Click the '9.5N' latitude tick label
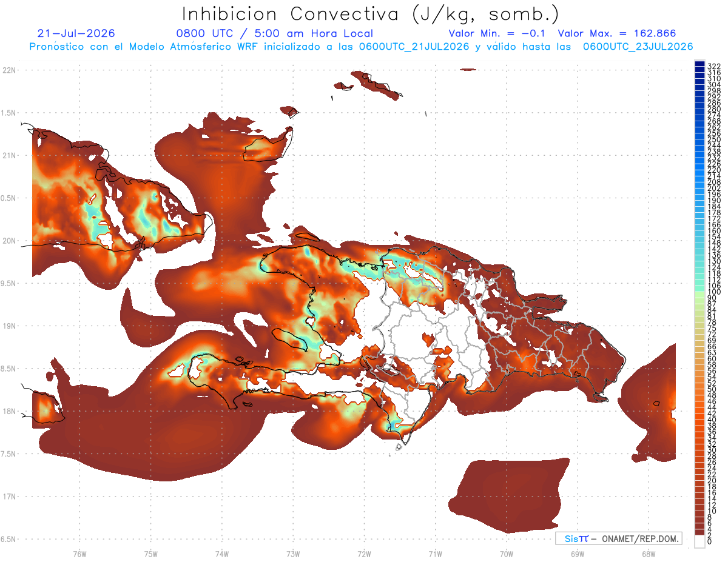The height and width of the screenshot is (562, 728). (x=9, y=284)
